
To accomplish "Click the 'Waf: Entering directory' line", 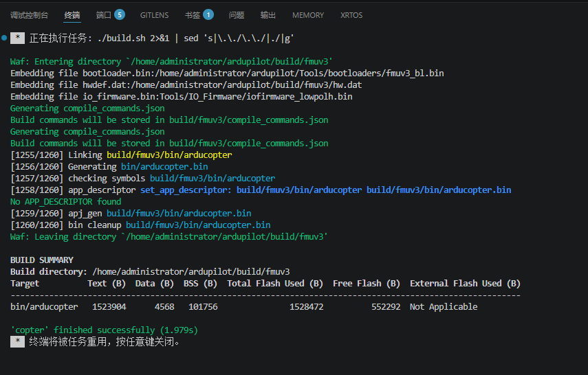I will [171, 61].
